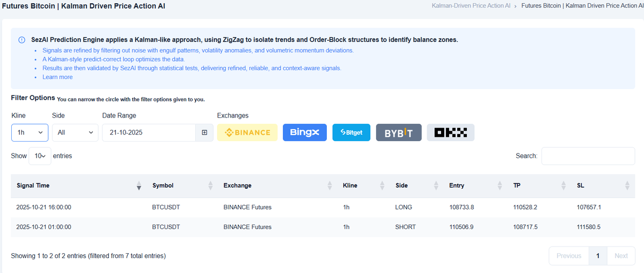Select the Binance exchange filter
Viewport: 644px width, 273px height.
247,132
